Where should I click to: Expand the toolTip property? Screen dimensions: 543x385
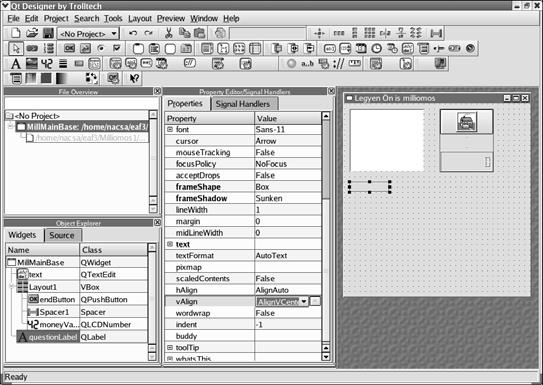coord(170,347)
